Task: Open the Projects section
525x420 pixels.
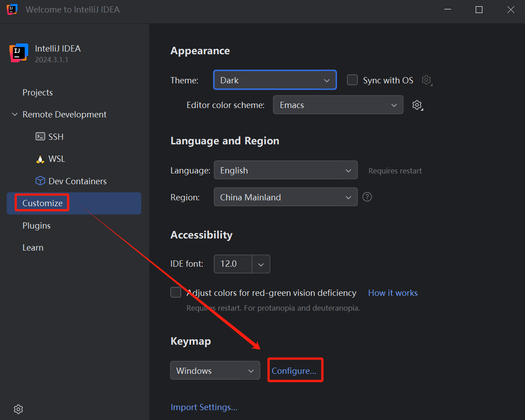Action: click(38, 92)
